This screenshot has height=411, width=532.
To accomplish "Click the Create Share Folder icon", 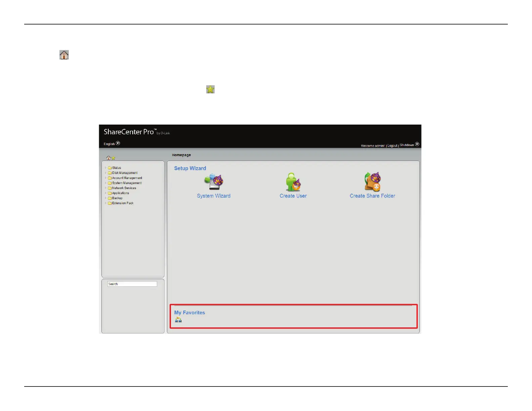I will tap(372, 182).
